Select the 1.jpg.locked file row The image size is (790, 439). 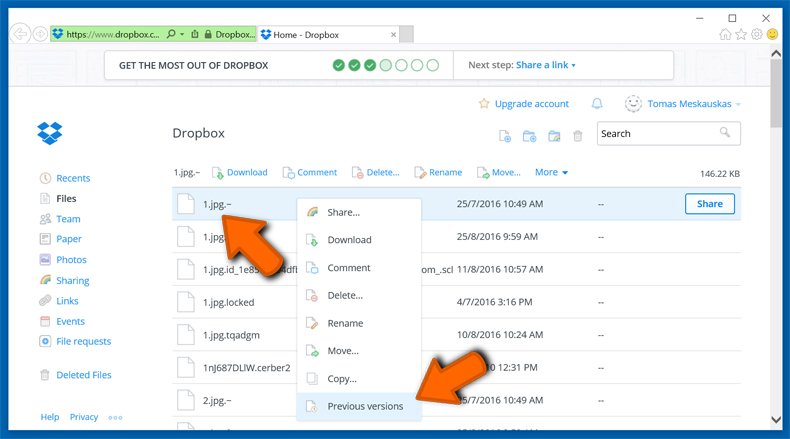pos(230,302)
